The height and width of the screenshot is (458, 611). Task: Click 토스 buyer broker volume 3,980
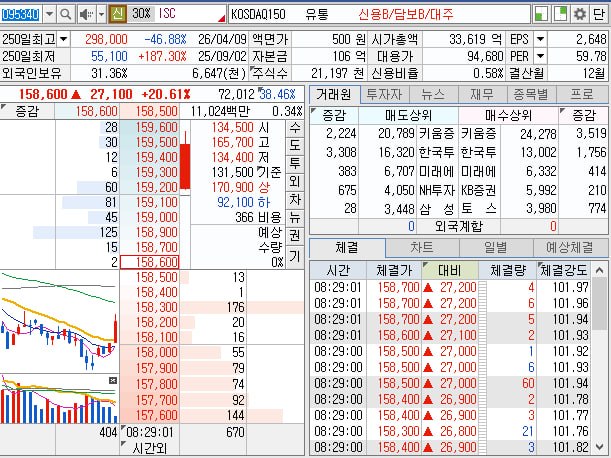click(541, 209)
